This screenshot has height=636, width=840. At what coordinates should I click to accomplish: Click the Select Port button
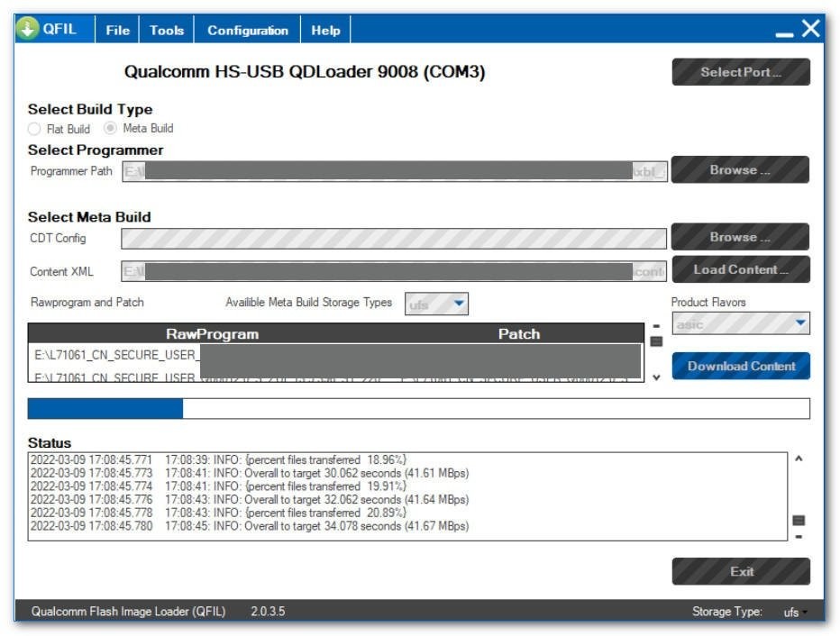(741, 72)
